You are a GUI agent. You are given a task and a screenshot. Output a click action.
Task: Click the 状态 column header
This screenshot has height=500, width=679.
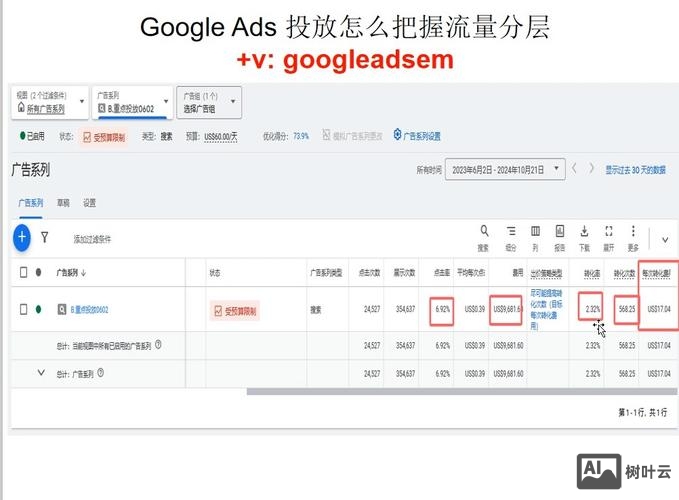pos(215,273)
